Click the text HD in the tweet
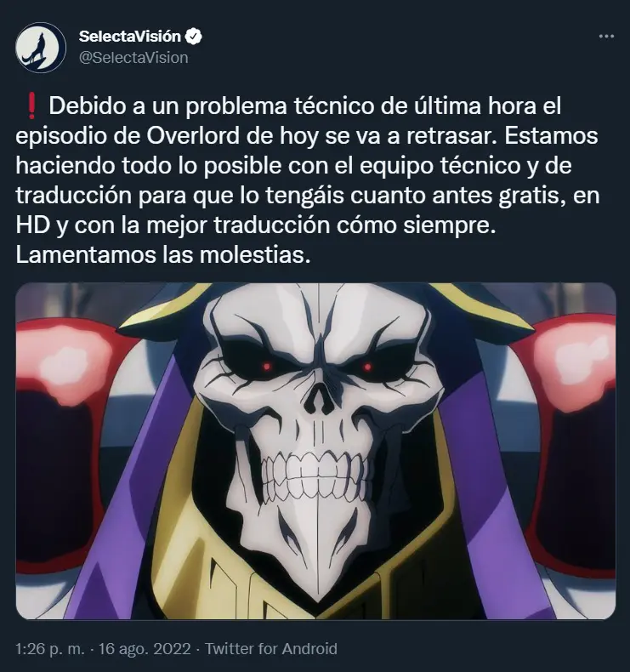Image resolution: width=630 pixels, height=672 pixels. tap(33, 225)
